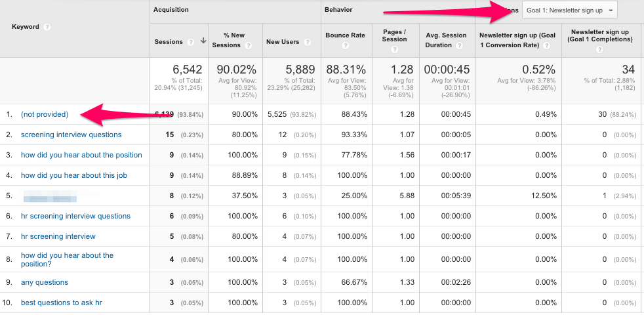This screenshot has width=644, height=315.
Task: Open help icon under Pages / Session
Action: (394, 49)
